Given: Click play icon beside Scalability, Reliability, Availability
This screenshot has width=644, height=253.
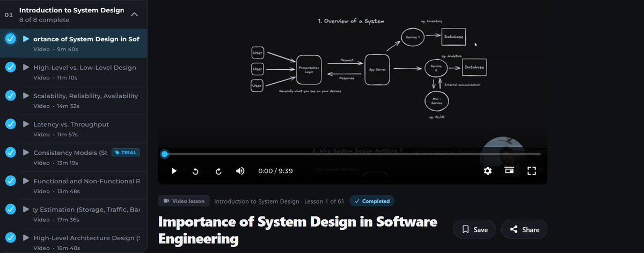Looking at the screenshot, I should click(x=26, y=96).
